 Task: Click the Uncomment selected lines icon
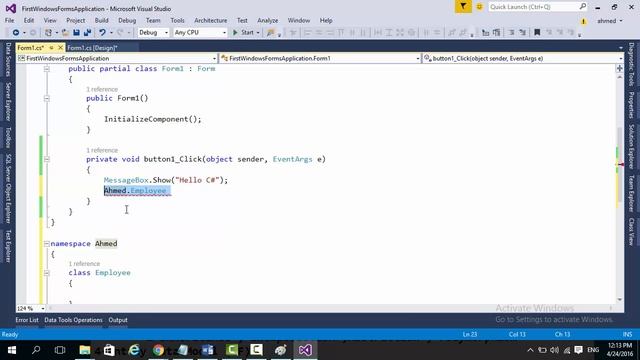pos(522,33)
